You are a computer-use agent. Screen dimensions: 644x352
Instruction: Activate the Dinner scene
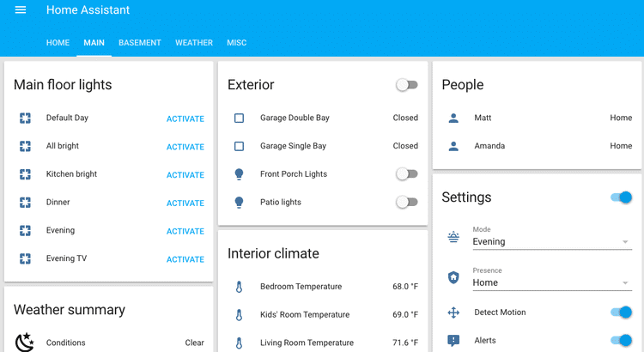point(185,203)
